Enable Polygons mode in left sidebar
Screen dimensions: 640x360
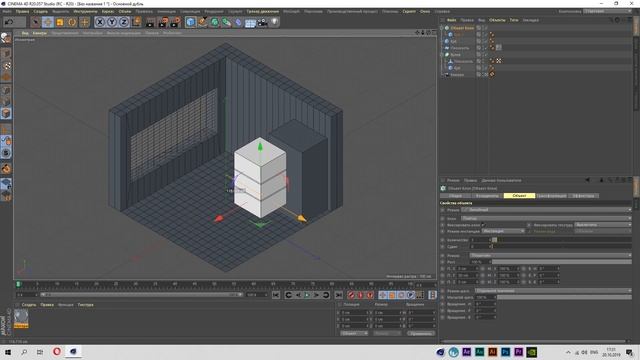point(6,113)
